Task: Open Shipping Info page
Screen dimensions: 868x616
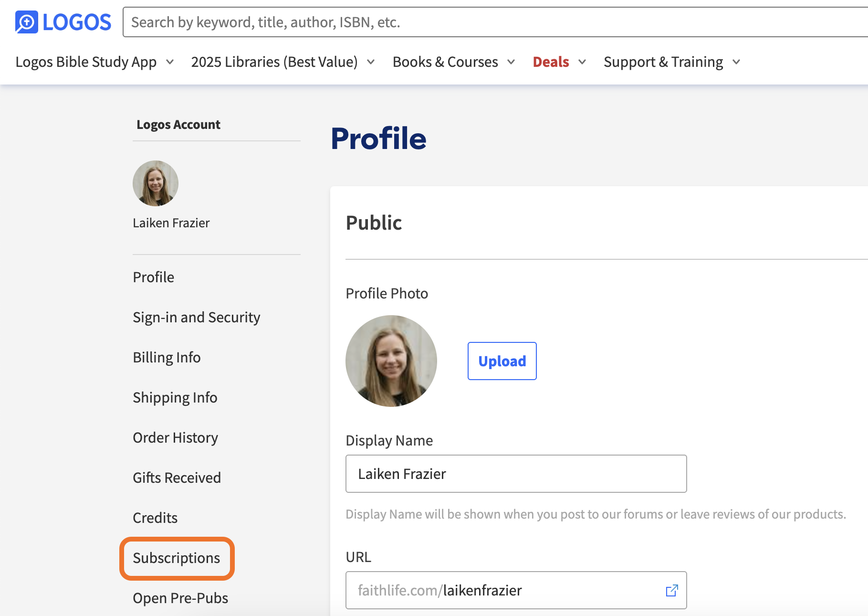Action: click(x=175, y=397)
